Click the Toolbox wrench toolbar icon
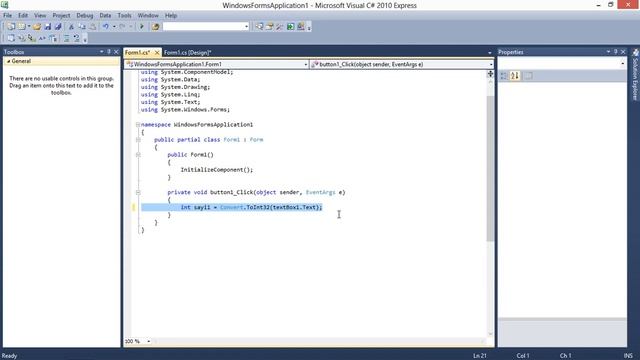 pos(280,27)
